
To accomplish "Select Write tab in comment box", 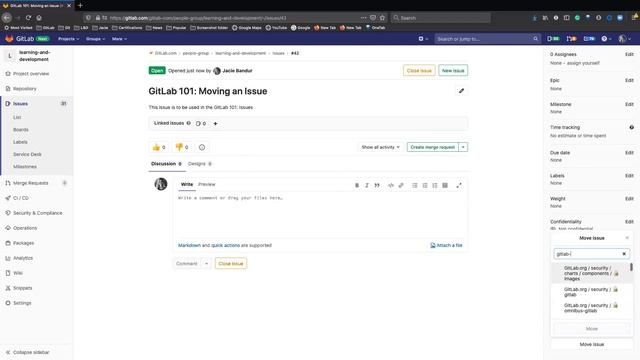I will [187, 184].
